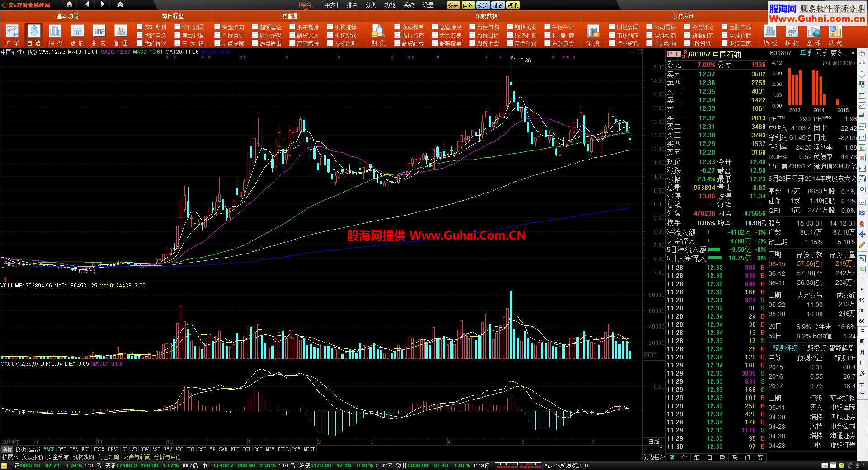Open the 资金分布 button
868x470 pixels.
(x=58, y=457)
